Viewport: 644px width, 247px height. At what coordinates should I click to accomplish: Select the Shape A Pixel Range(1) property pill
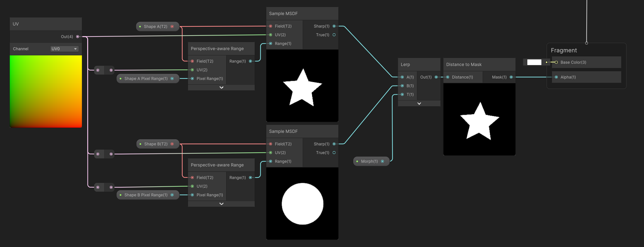148,79
